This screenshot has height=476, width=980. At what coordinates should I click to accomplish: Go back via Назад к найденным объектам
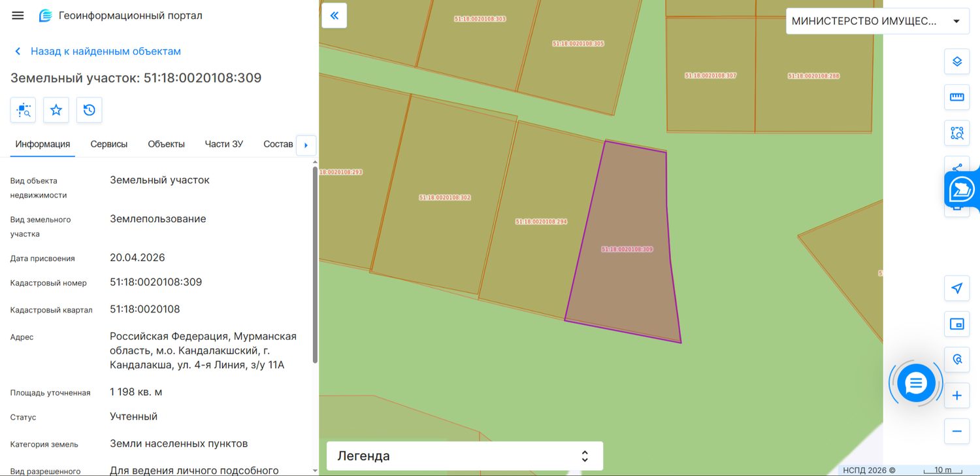click(97, 51)
